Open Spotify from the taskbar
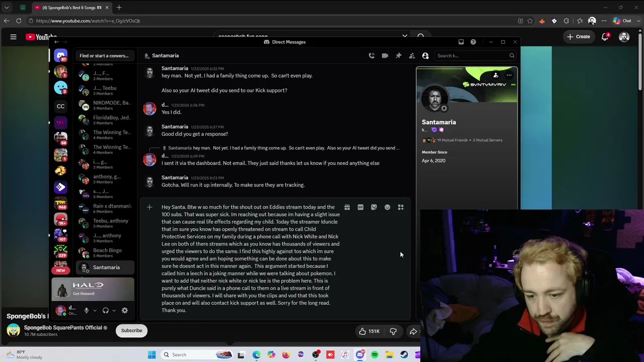Viewport: 644px width, 362px height. [375, 355]
